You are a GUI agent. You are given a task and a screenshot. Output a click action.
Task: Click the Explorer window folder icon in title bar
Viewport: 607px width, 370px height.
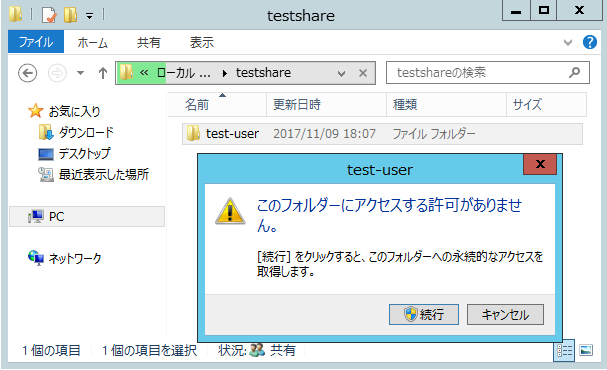15,15
